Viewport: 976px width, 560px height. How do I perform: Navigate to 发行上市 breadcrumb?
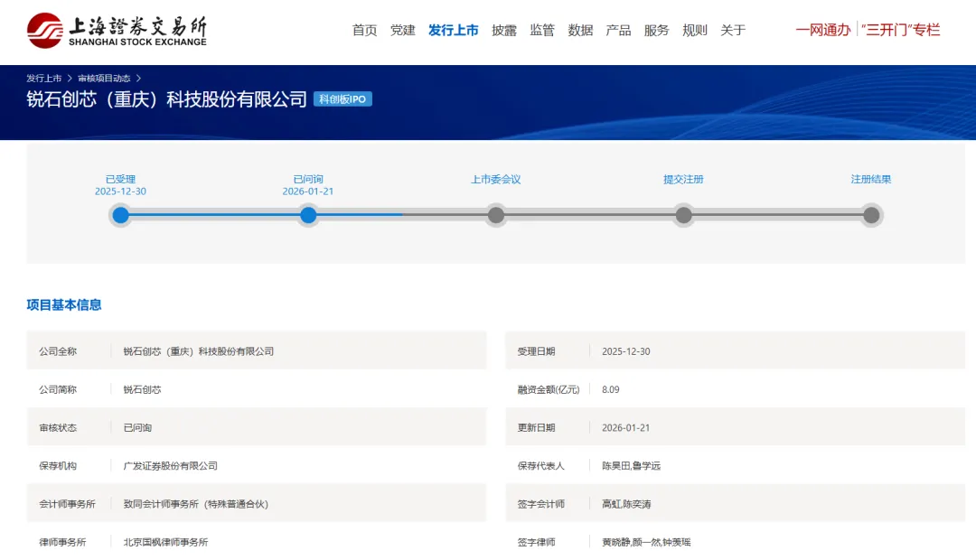(43, 79)
